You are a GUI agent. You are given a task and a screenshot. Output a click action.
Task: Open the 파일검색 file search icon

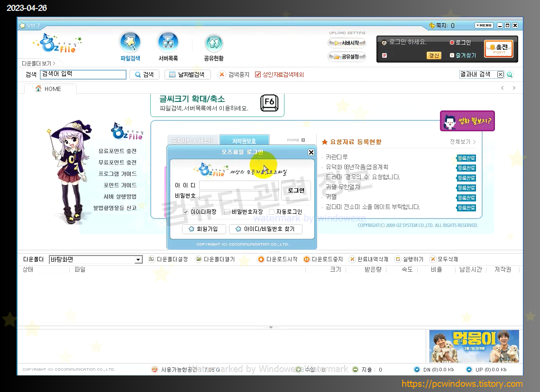pos(130,47)
